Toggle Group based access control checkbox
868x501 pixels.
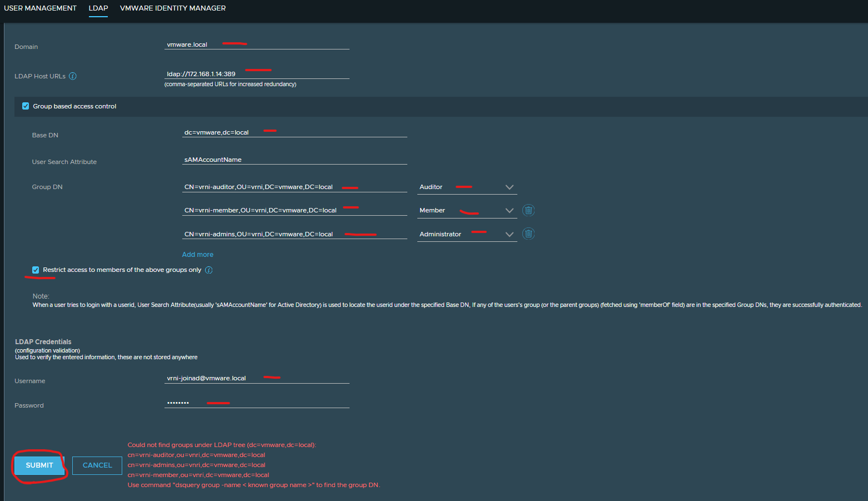[x=26, y=106]
